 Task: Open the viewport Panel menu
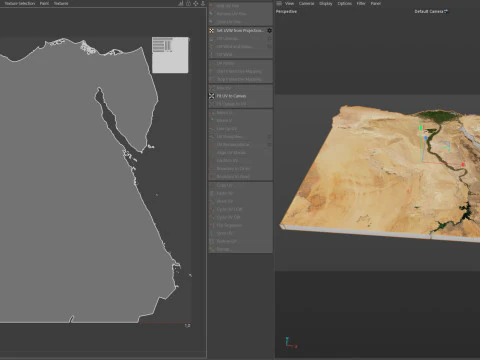point(376,3)
